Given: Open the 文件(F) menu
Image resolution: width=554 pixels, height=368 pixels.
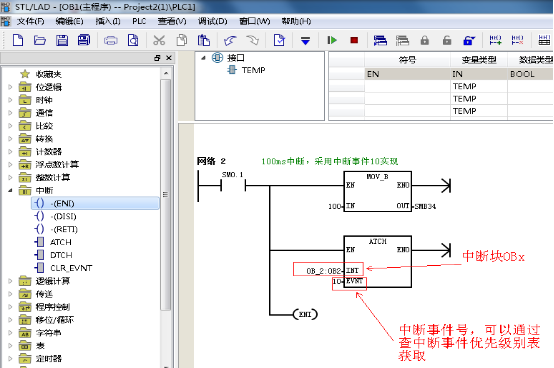Looking at the screenshot, I should point(30,22).
